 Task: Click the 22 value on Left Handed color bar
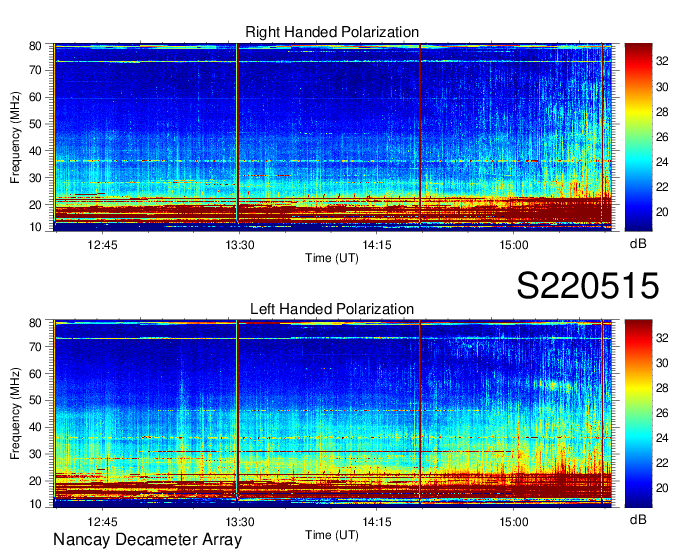(x=662, y=463)
